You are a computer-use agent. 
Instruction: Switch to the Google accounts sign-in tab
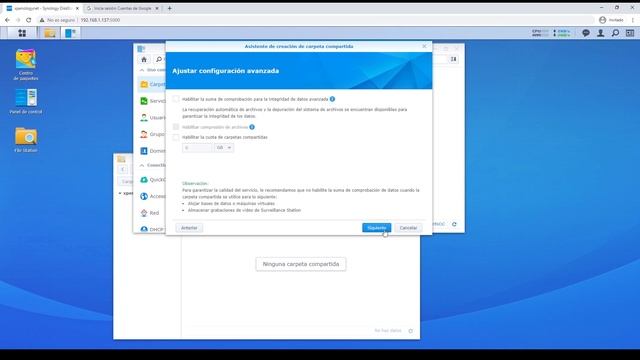122,8
